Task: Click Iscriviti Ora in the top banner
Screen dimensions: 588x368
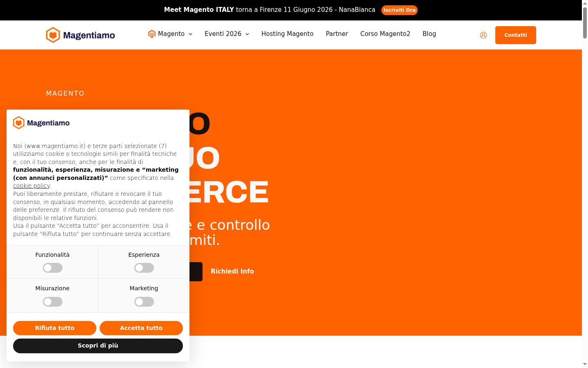Action: tap(399, 10)
